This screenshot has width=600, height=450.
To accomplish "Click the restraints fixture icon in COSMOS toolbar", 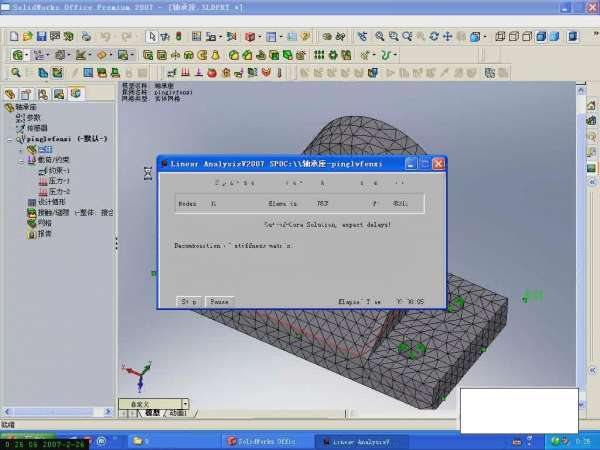I will coord(172,72).
